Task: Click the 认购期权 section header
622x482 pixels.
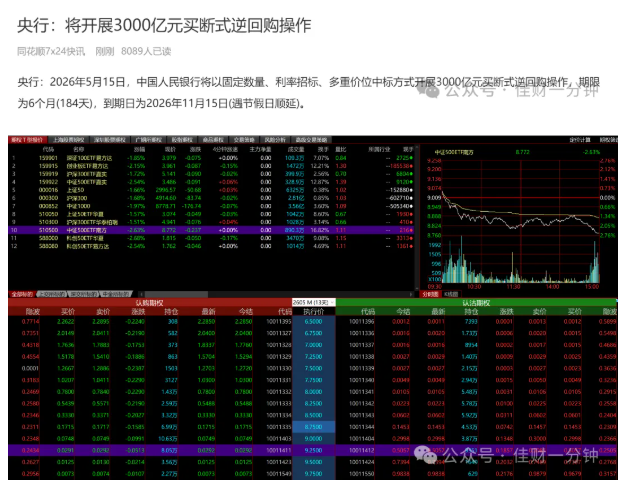Action: 150,303
